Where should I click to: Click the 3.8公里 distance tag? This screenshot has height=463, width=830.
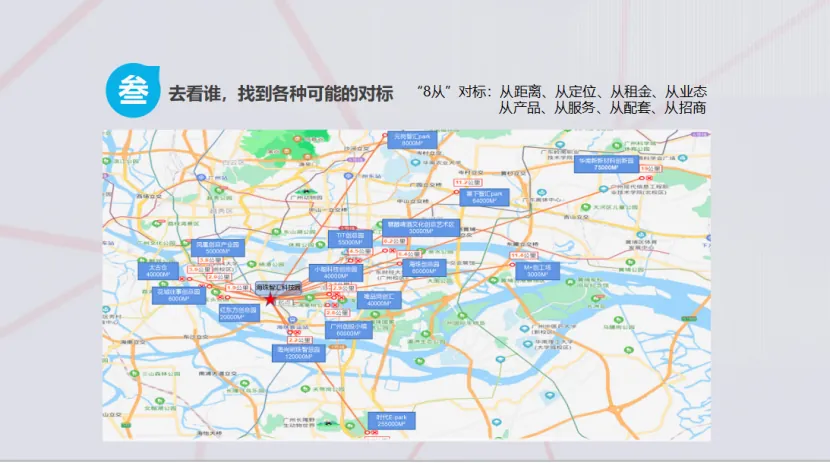pyautogui.click(x=210, y=261)
